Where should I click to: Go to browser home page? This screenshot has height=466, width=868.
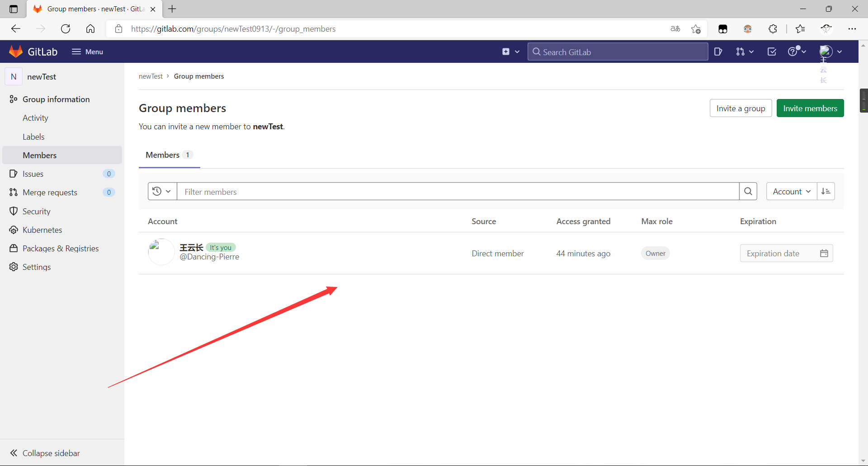pos(90,29)
